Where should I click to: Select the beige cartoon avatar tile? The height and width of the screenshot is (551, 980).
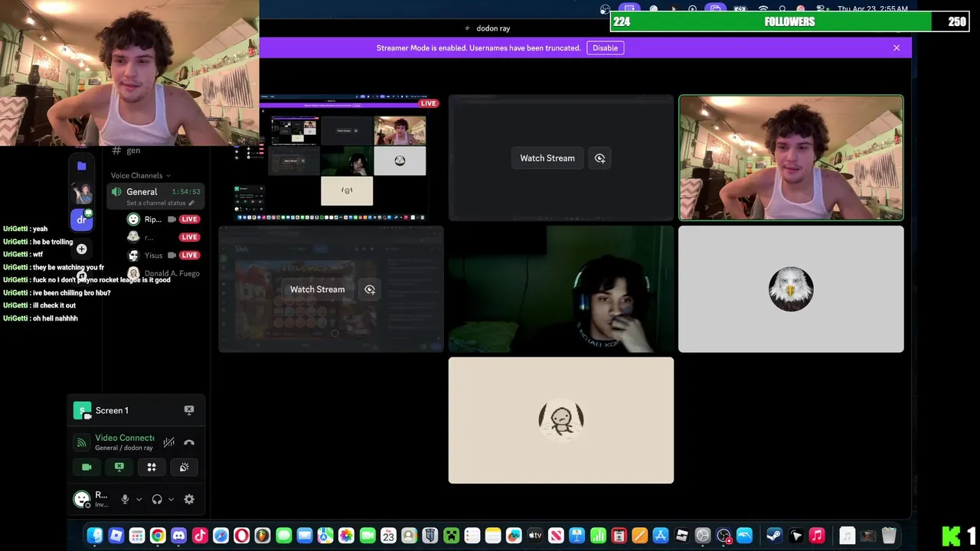click(x=561, y=420)
